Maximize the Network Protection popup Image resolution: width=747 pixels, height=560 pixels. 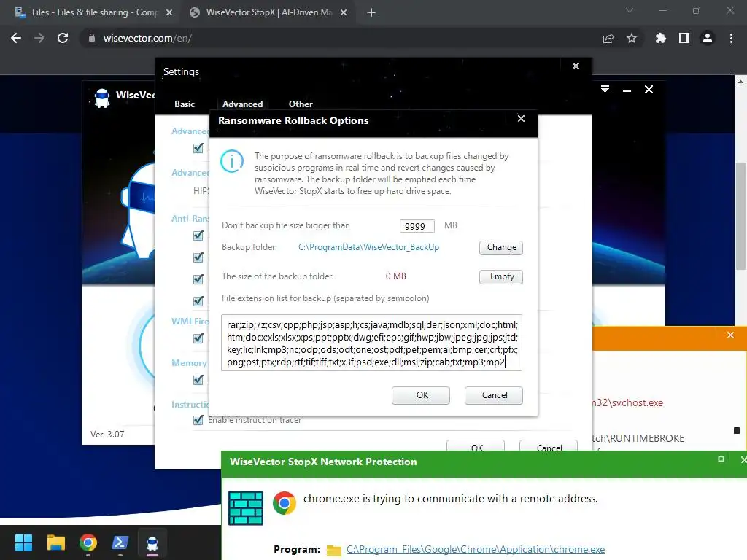point(721,459)
